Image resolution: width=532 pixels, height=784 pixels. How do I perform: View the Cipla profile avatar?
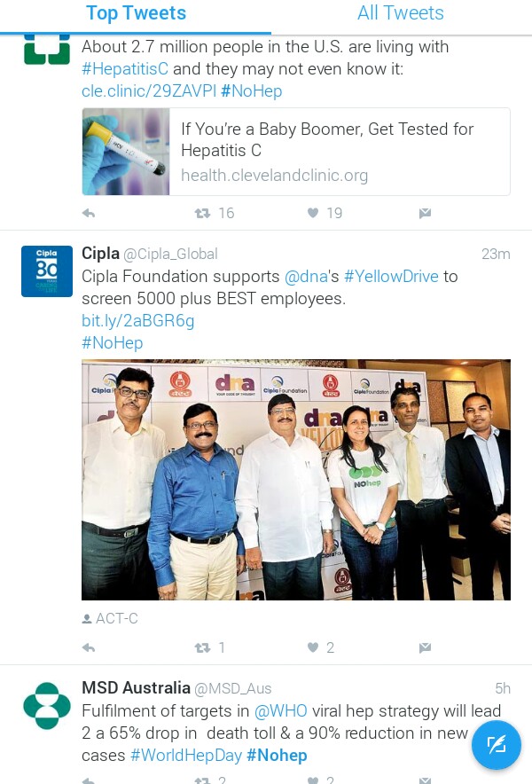click(47, 271)
